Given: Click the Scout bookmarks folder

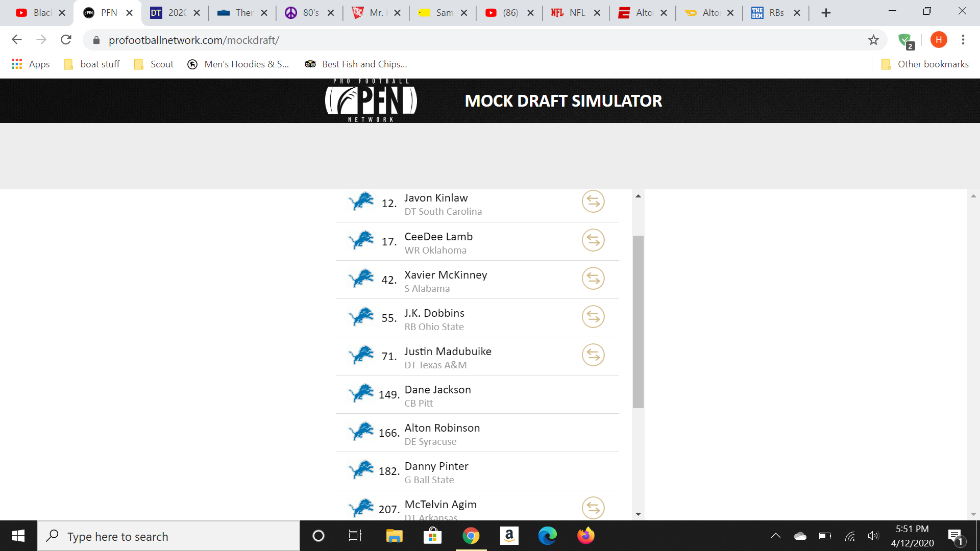Looking at the screenshot, I should pyautogui.click(x=160, y=63).
